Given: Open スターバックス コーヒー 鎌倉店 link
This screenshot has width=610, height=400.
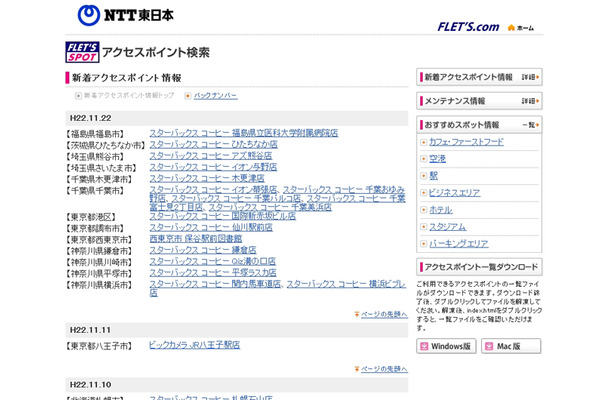Looking at the screenshot, I should point(203,250).
